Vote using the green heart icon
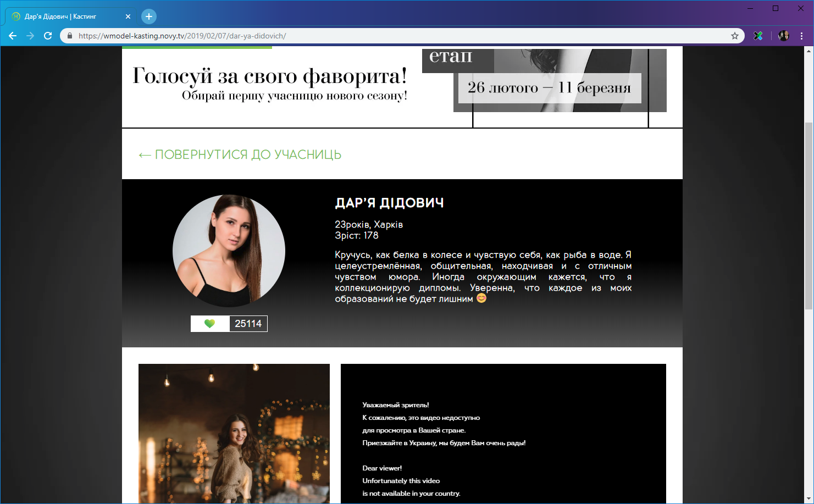814x504 pixels. point(209,324)
